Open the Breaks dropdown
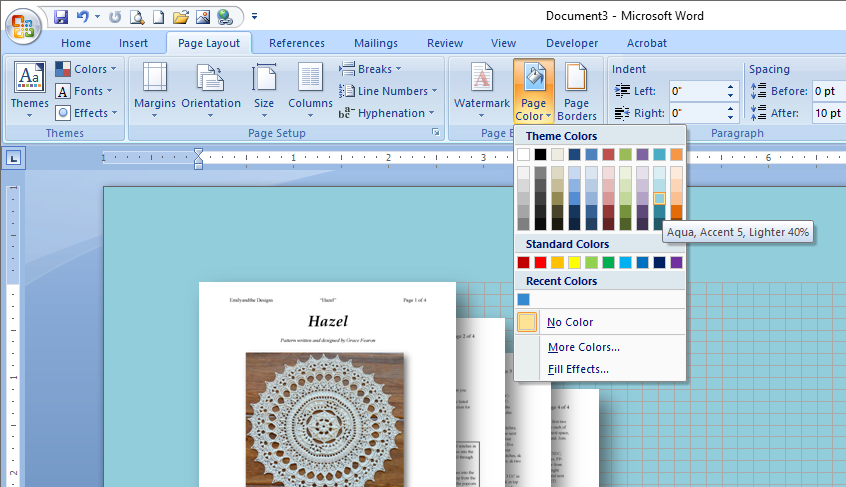This screenshot has height=487, width=846. coord(370,69)
